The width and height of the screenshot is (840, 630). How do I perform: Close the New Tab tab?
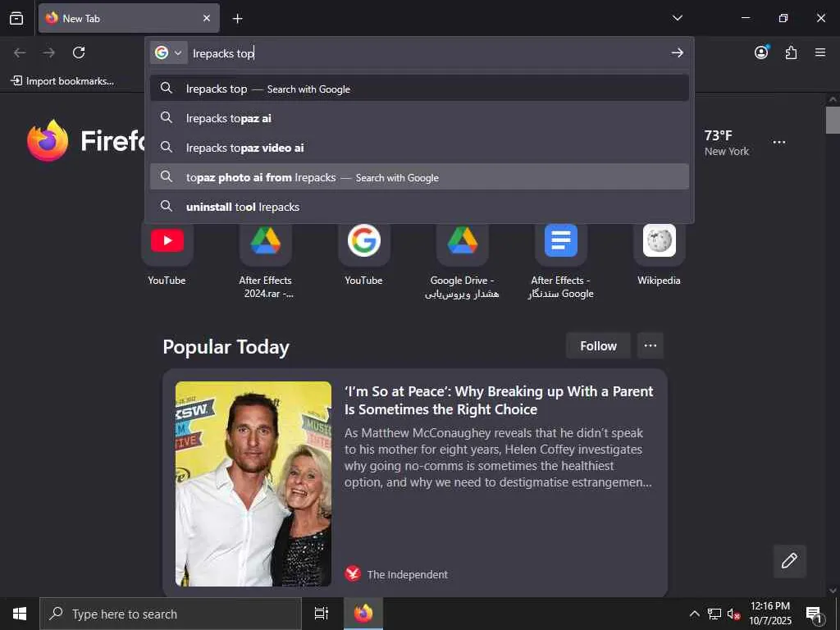pyautogui.click(x=207, y=18)
